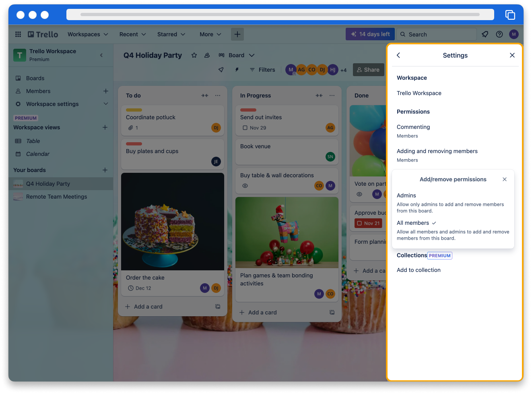Image resolution: width=532 pixels, height=394 pixels.
Task: Open the Book venue card
Action: (x=287, y=152)
